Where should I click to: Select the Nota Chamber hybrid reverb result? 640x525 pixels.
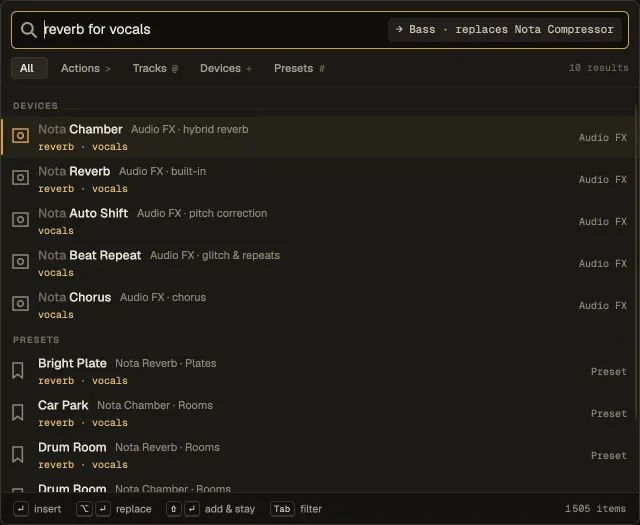point(318,137)
